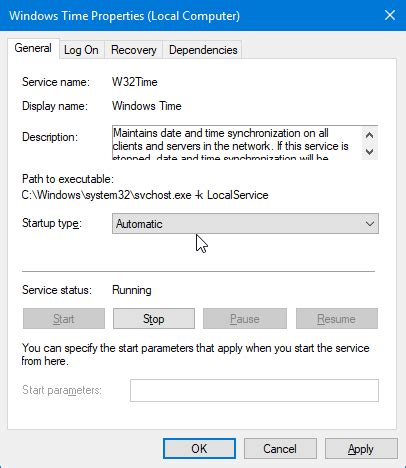This screenshot has height=468, width=406.
Task: Switch to the General tab
Action: (33, 48)
